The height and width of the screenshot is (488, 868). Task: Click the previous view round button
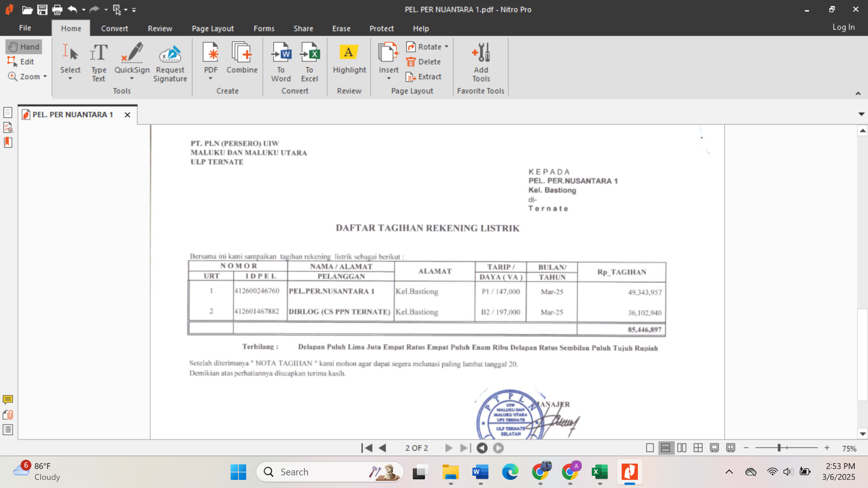point(482,448)
